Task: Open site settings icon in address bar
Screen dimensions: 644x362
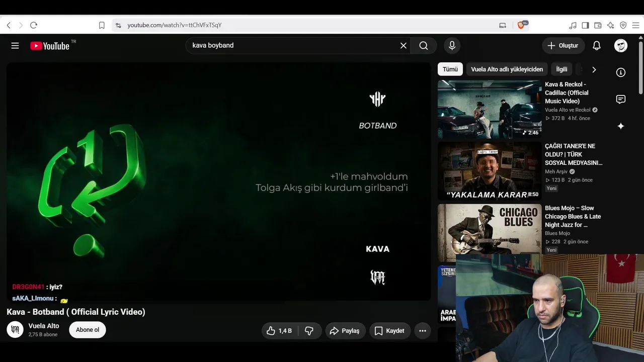Action: click(118, 25)
